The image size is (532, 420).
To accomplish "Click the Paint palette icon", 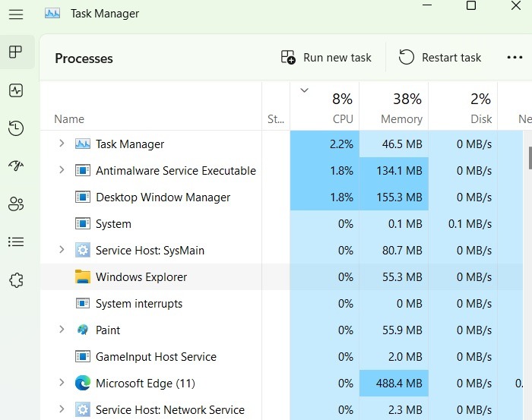I will tap(82, 330).
